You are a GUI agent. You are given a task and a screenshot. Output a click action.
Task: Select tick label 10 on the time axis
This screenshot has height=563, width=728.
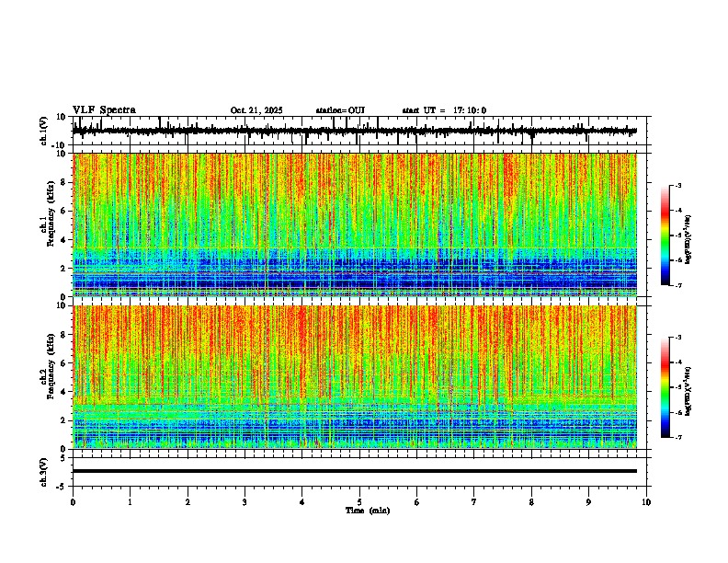point(646,502)
